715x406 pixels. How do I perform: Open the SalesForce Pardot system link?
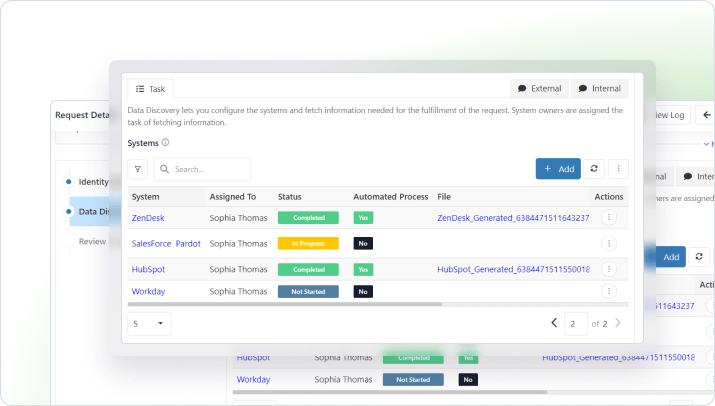coord(166,244)
